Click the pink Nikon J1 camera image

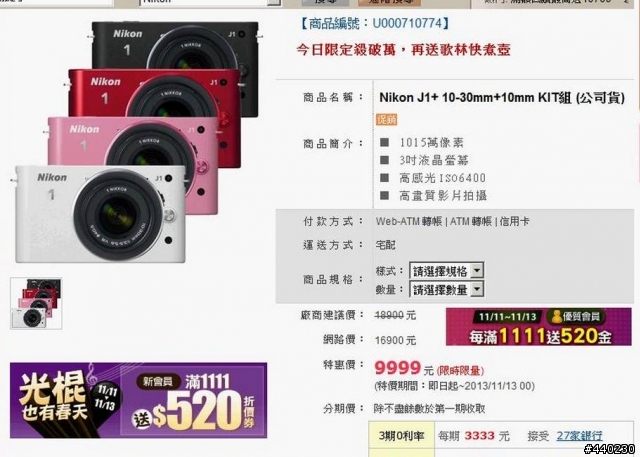[x=132, y=141]
